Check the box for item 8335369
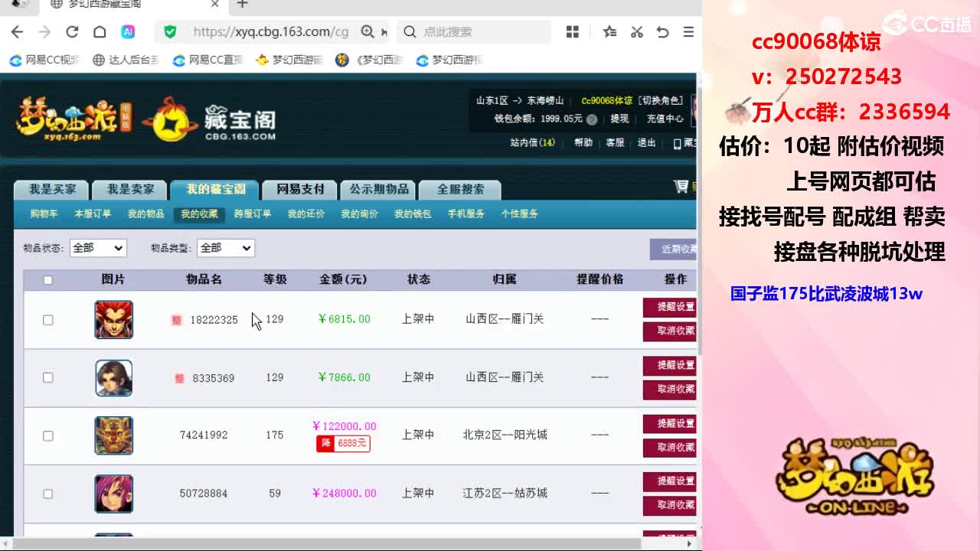Screen dimensions: 980x551 47,377
